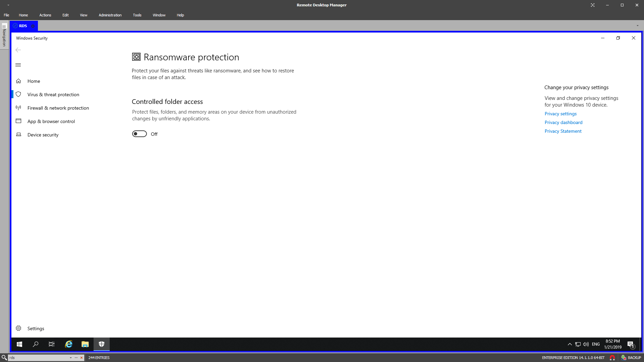The image size is (644, 362).
Task: Expand the tab overflow chevron at top right
Action: point(638,25)
